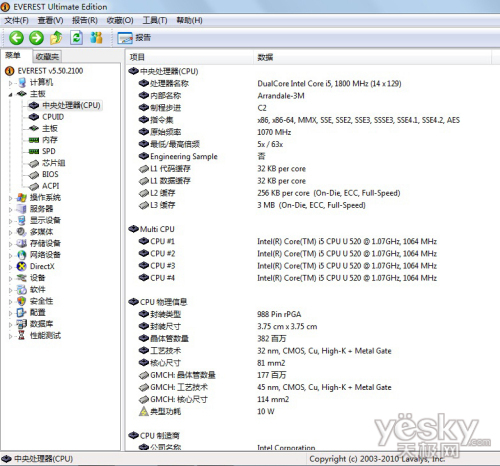Expand the 操作系统 tree node
Screen dimensions: 500x466
10,198
